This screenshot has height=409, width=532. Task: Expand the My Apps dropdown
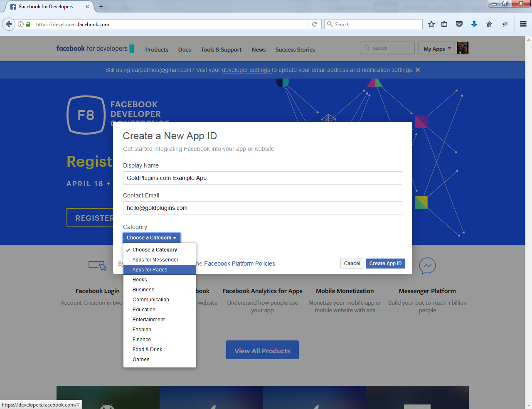437,49
